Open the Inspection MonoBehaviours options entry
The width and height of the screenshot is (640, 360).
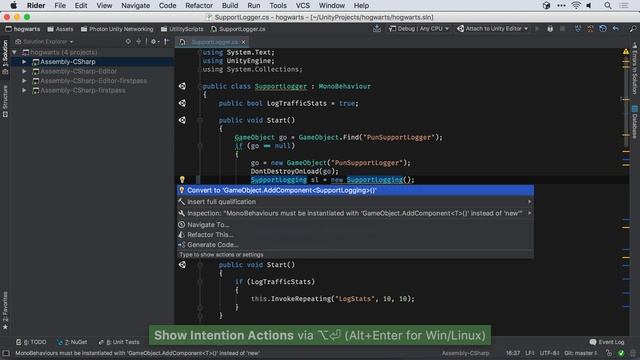(x=355, y=213)
